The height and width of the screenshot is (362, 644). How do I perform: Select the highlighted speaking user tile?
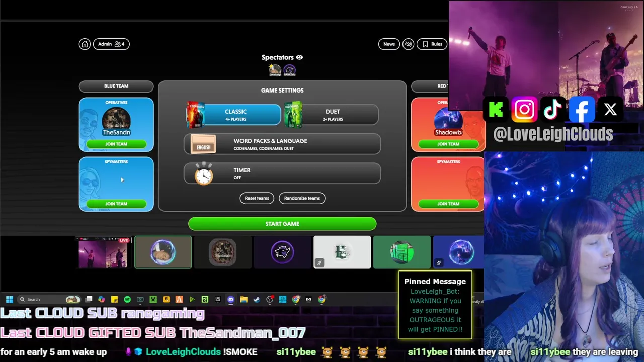click(x=163, y=252)
